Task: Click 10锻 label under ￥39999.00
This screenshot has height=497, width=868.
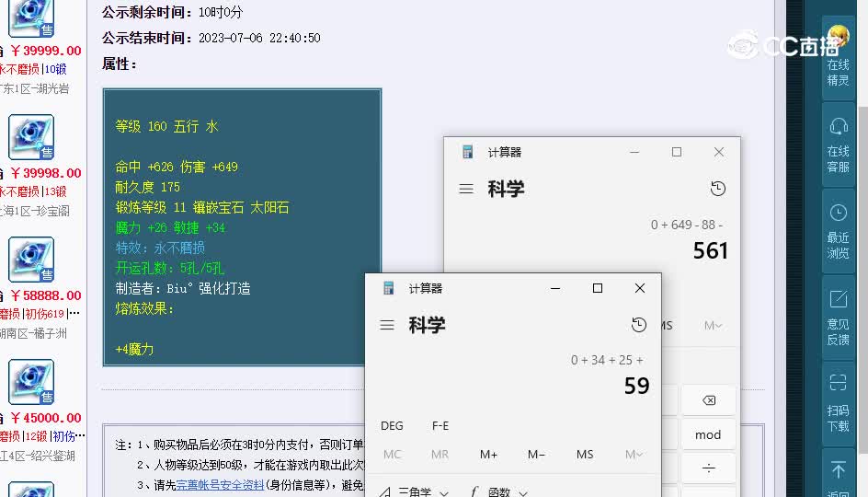Action: 55,69
